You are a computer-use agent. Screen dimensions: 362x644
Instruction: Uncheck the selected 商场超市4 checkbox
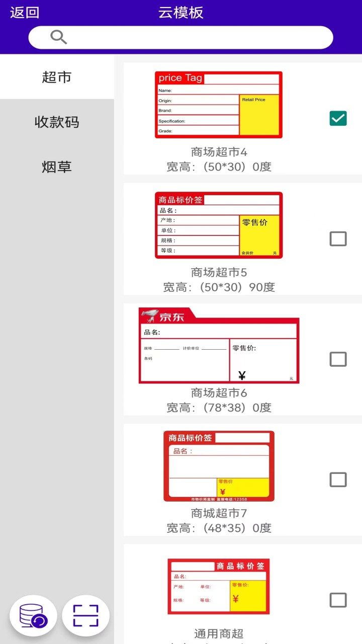(338, 118)
